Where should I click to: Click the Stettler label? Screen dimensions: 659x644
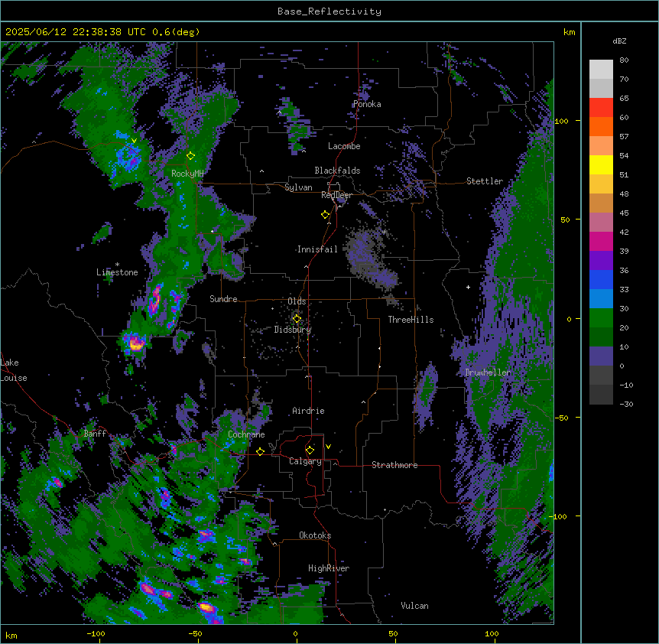coord(485,181)
